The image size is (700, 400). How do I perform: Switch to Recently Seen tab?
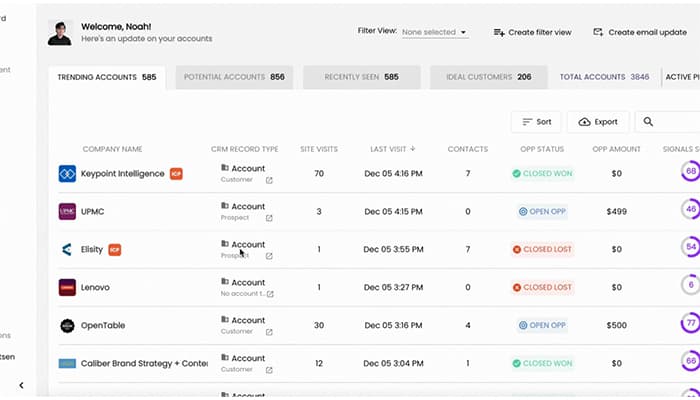click(x=362, y=77)
